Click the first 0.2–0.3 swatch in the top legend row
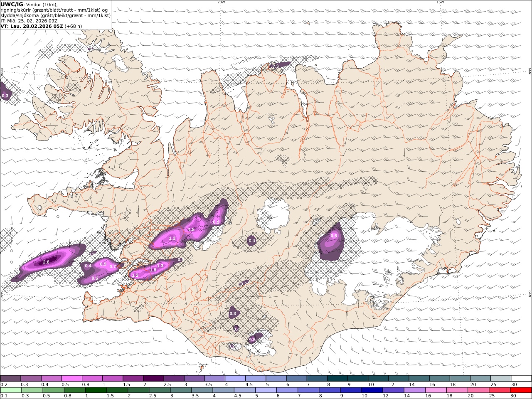532x399 pixels. tap(10, 378)
